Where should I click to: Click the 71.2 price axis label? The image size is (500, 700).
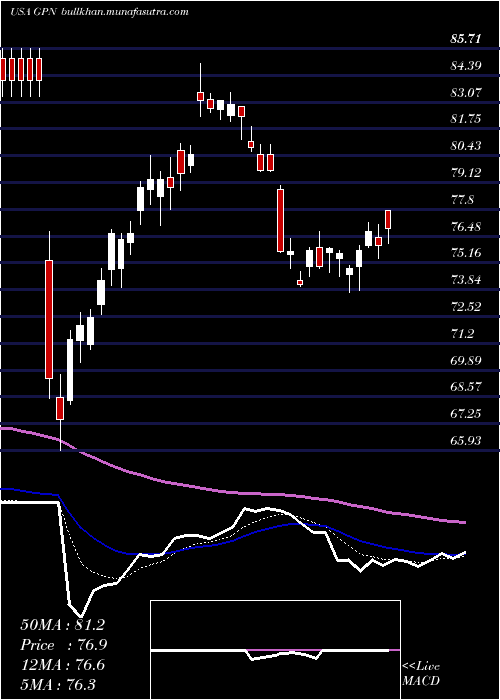pos(462,333)
